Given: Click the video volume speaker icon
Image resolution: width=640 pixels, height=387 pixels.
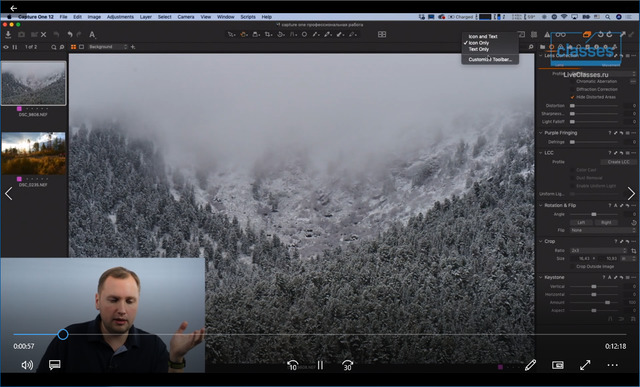Looking at the screenshot, I should [x=27, y=365].
